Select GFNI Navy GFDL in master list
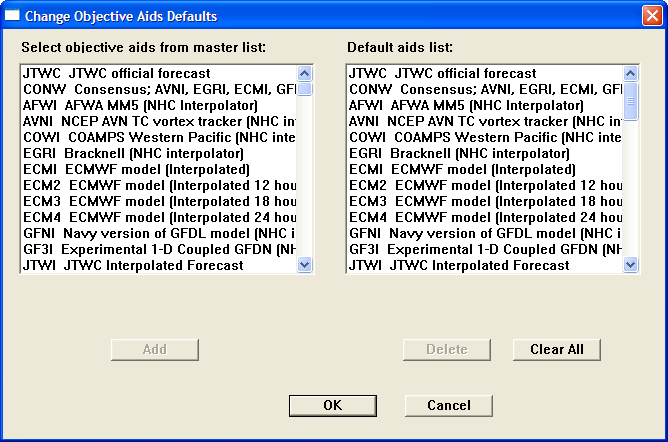This screenshot has height=442, width=668. [159, 233]
